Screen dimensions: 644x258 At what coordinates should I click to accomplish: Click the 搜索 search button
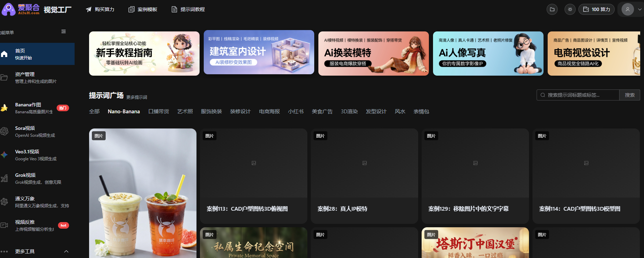[x=629, y=95]
